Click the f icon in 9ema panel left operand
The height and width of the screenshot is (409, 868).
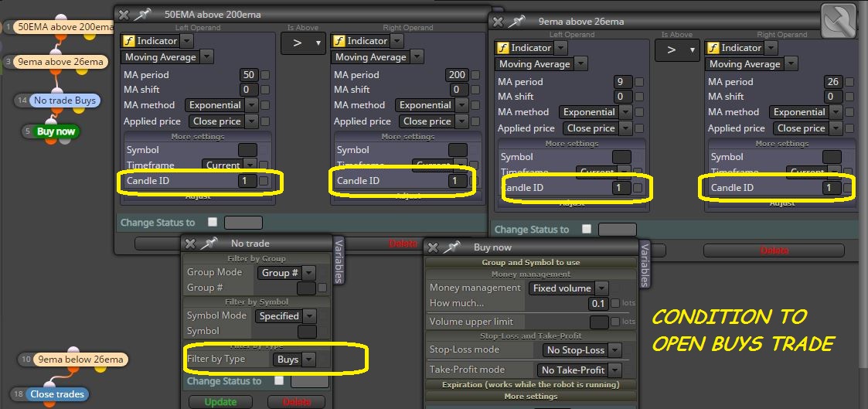(x=502, y=48)
